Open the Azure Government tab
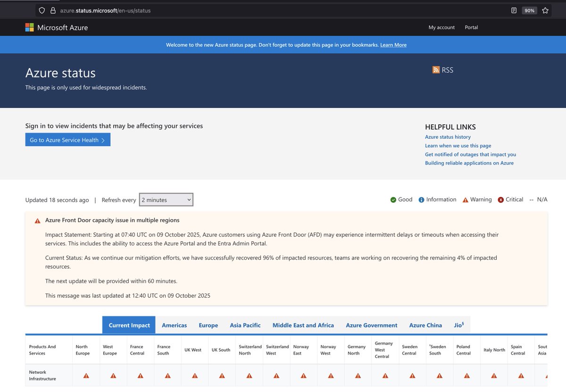This screenshot has width=566, height=392. click(x=371, y=325)
